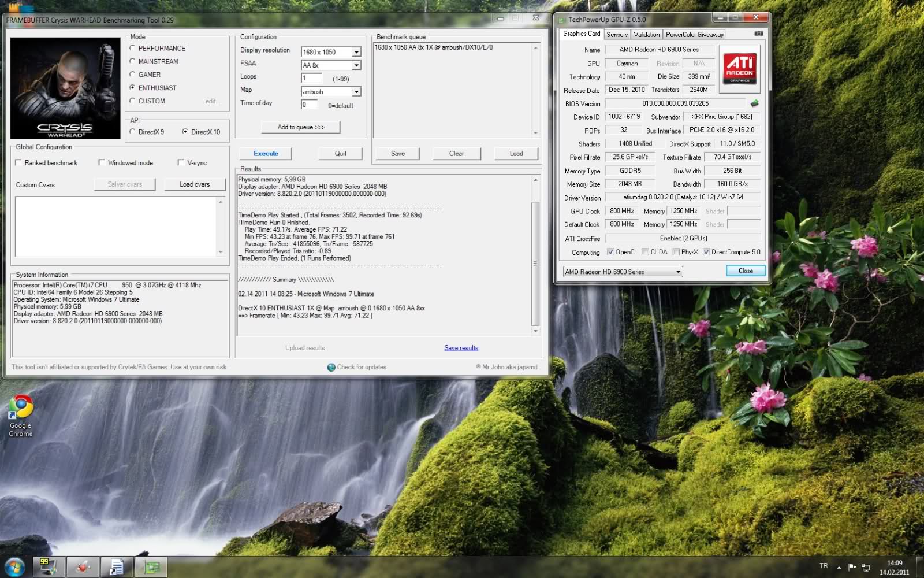924x578 pixels.
Task: Choose DirectX 9 API option
Action: [133, 132]
